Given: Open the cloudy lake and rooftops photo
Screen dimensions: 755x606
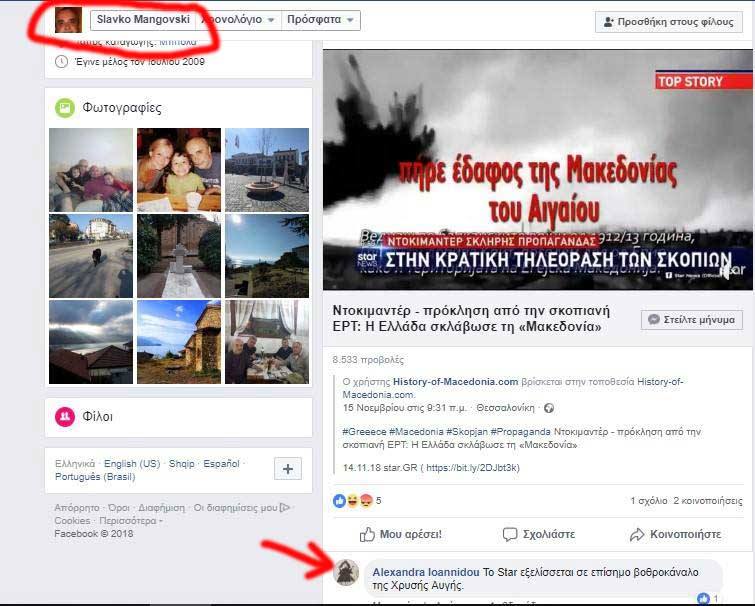Looking at the screenshot, I should [x=91, y=342].
